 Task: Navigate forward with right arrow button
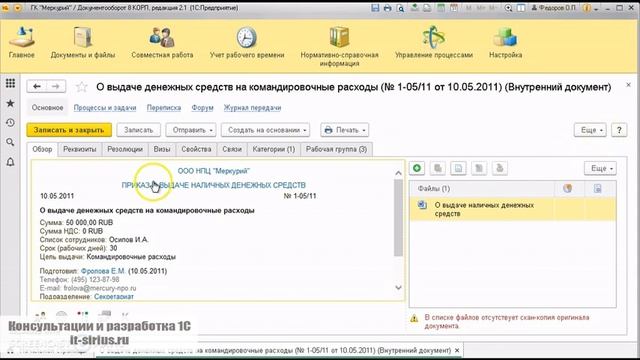(x=56, y=87)
